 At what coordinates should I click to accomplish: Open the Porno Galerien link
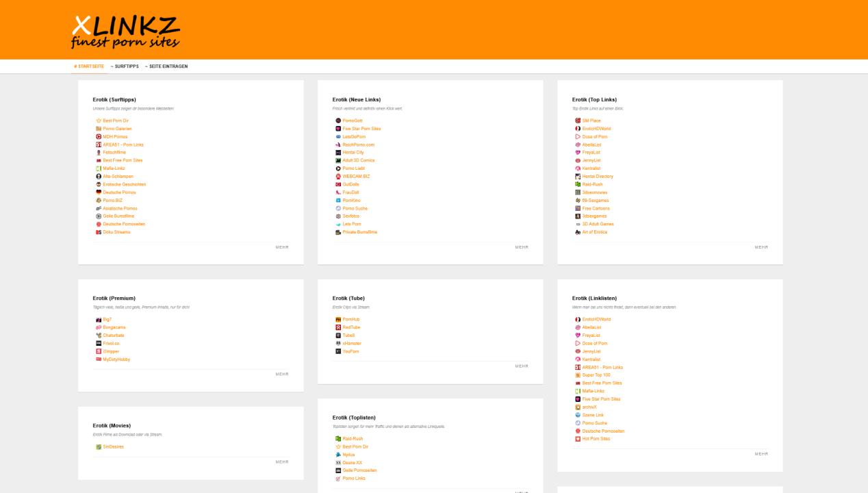pyautogui.click(x=118, y=129)
